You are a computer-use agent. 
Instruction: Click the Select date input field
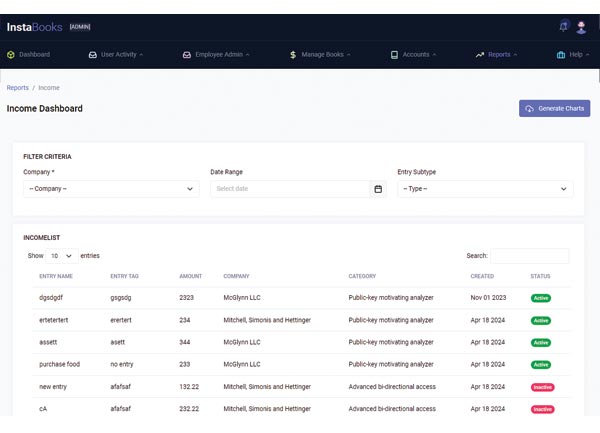click(x=290, y=188)
